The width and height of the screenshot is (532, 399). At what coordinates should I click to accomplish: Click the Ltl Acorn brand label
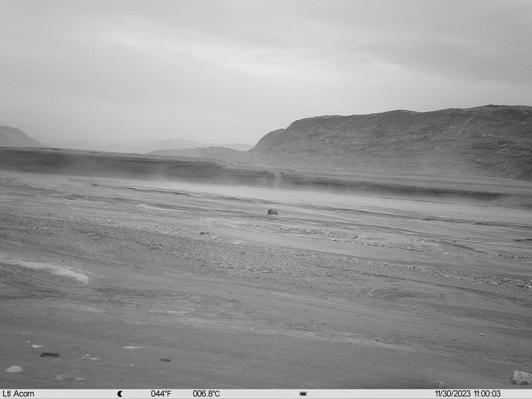(18, 394)
